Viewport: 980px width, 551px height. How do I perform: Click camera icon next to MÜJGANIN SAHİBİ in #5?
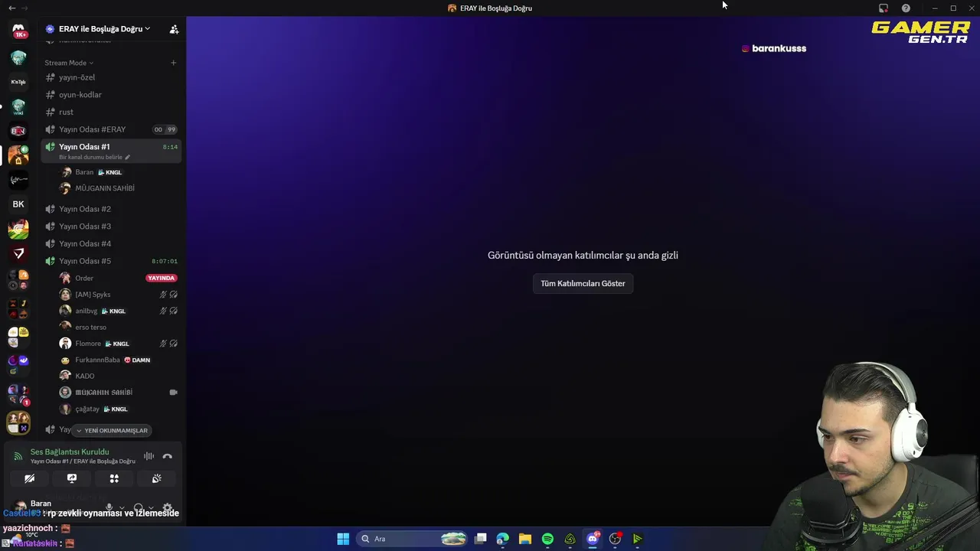pos(173,392)
